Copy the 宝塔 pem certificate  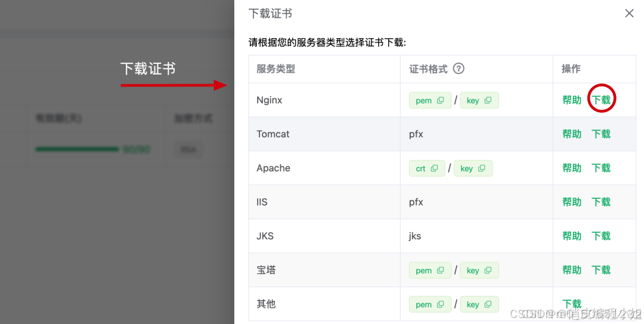point(430,270)
